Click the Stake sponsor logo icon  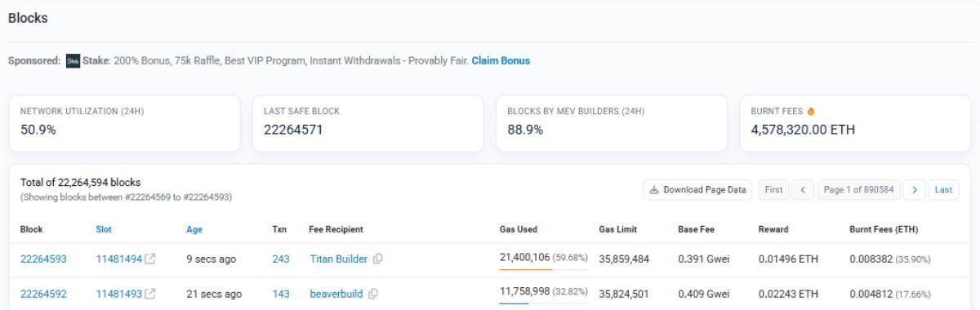click(x=73, y=61)
